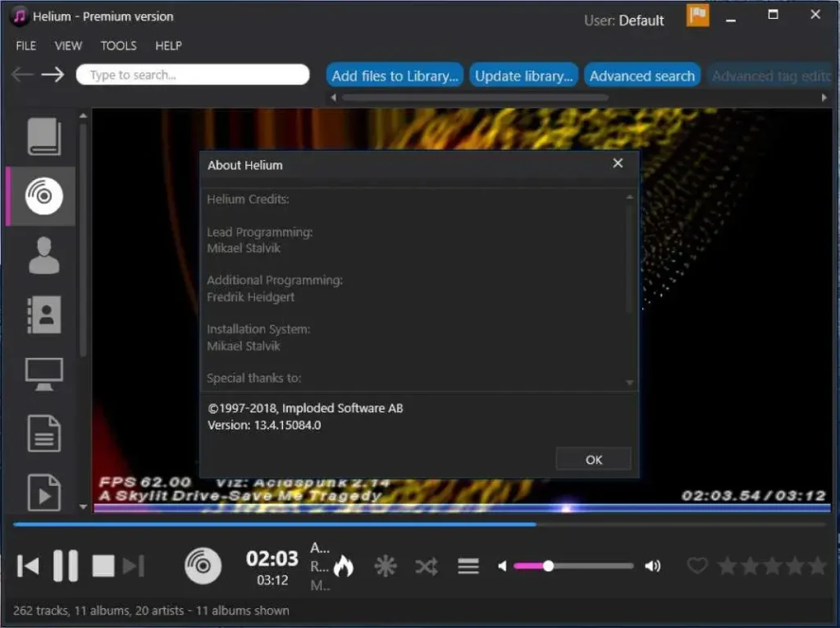840x628 pixels.
Task: Click the album disc icon in player bar
Action: click(203, 566)
